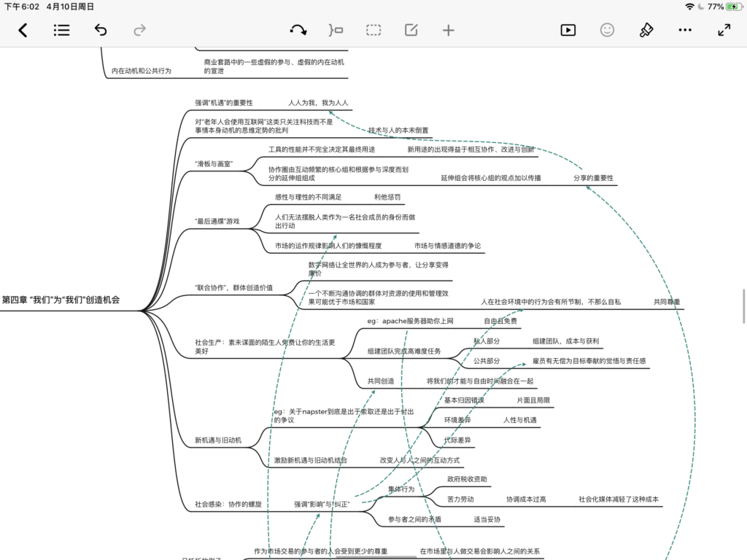Select the subtopic 片面且局限
This screenshot has width=747, height=560.
[533, 400]
